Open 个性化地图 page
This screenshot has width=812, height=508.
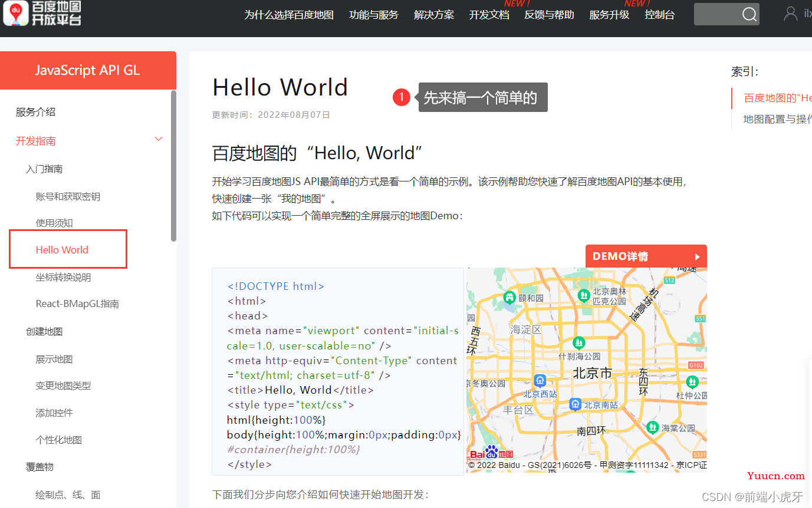[58, 440]
